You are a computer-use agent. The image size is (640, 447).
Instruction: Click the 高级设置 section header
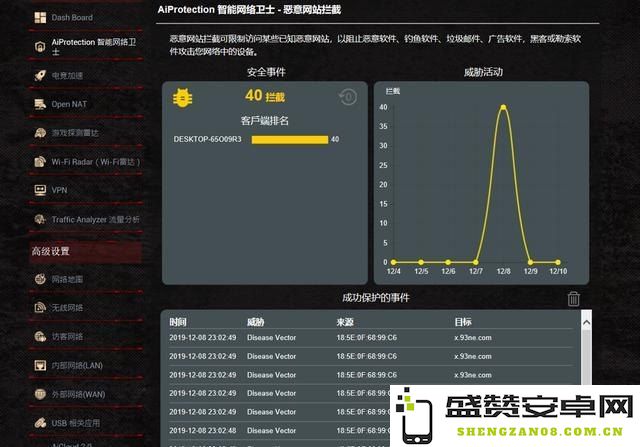[86, 251]
